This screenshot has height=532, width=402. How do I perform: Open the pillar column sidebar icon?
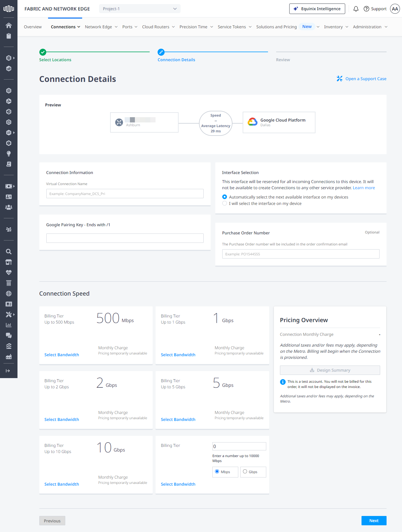click(x=9, y=283)
